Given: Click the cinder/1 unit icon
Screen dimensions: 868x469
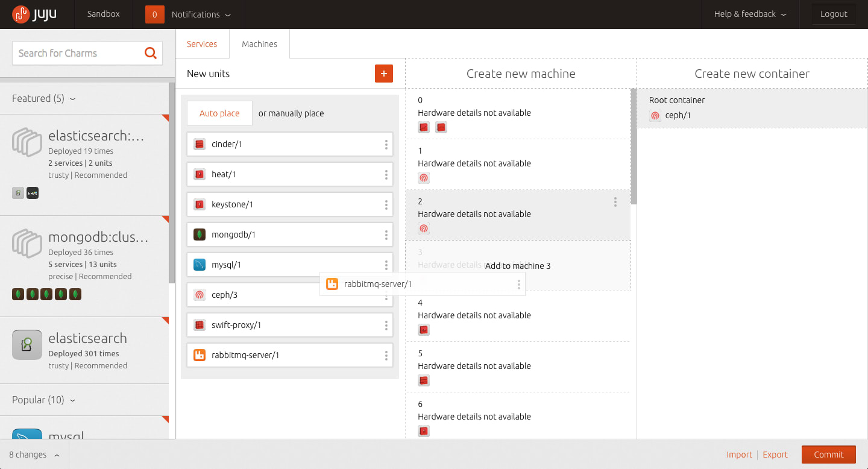Looking at the screenshot, I should (x=200, y=144).
